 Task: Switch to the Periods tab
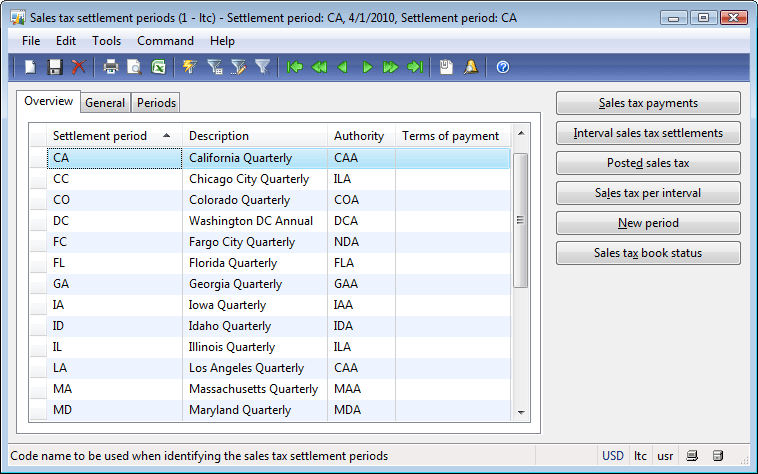point(156,103)
